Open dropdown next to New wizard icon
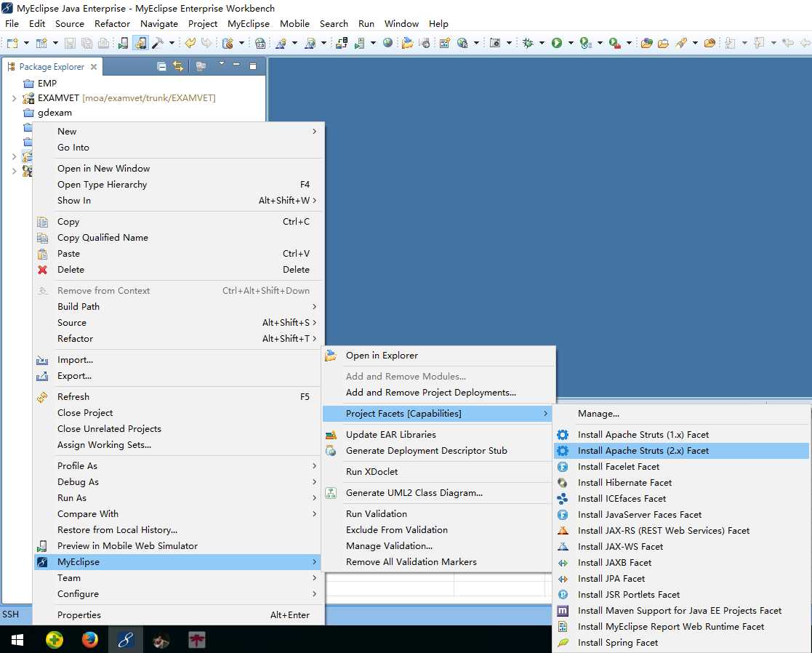This screenshot has height=653, width=812. coord(26,43)
